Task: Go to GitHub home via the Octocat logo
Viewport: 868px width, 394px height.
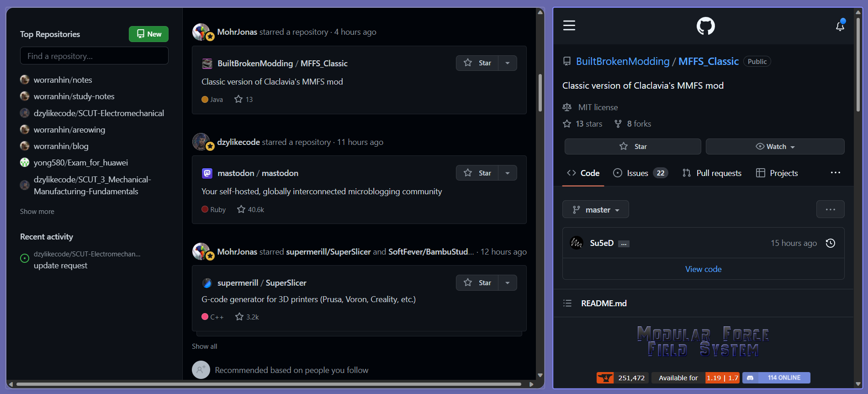Action: coord(706,26)
